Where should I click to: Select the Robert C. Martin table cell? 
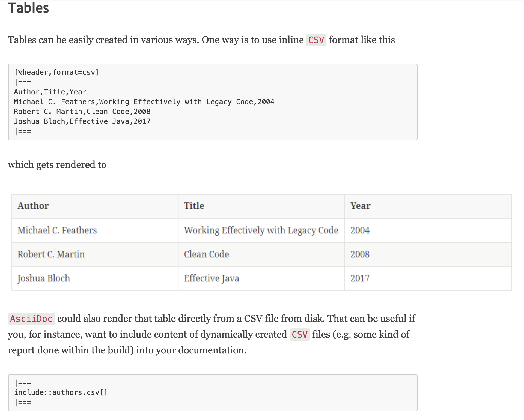51,254
